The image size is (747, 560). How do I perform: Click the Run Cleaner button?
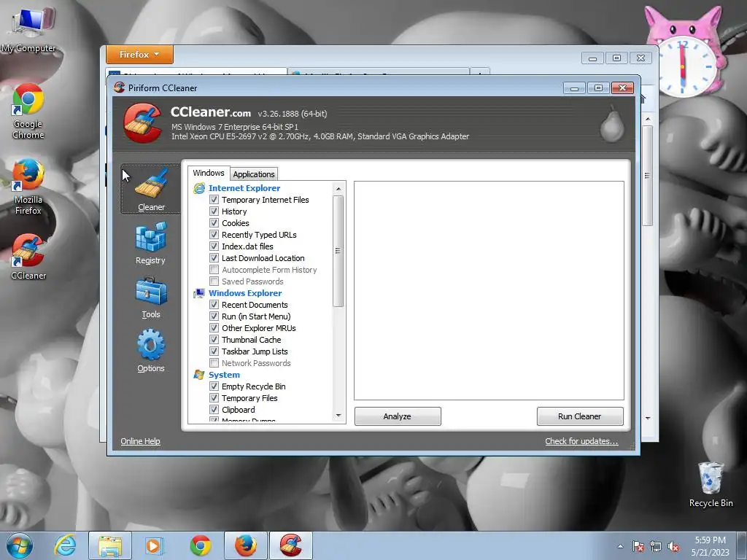point(580,416)
